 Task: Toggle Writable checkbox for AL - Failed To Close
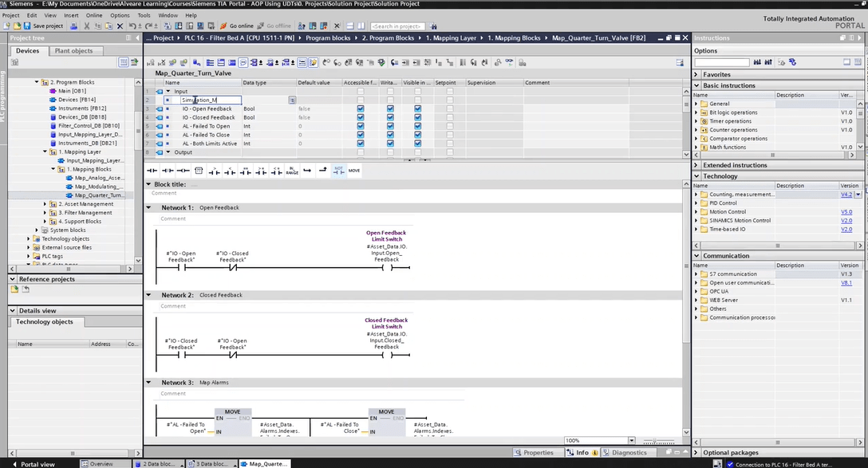click(390, 136)
